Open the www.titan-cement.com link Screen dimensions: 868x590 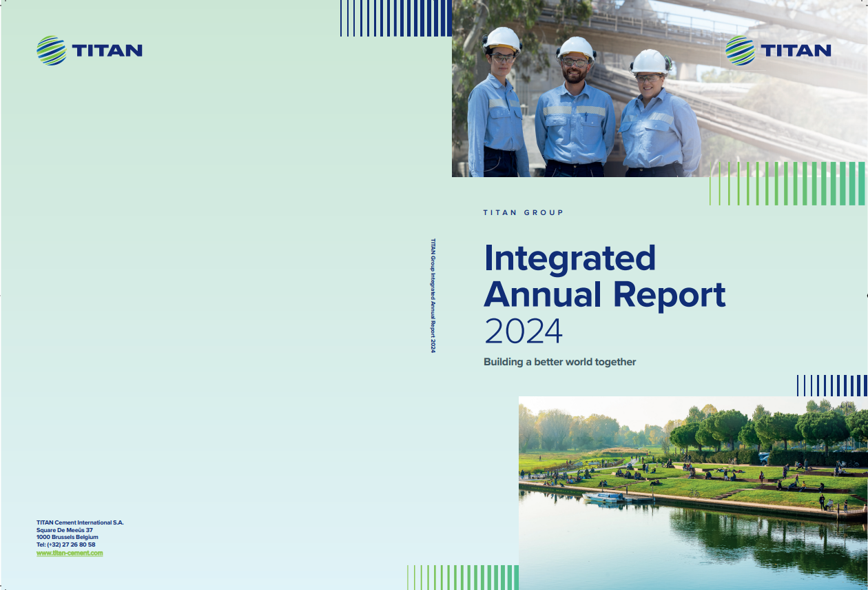pos(70,553)
